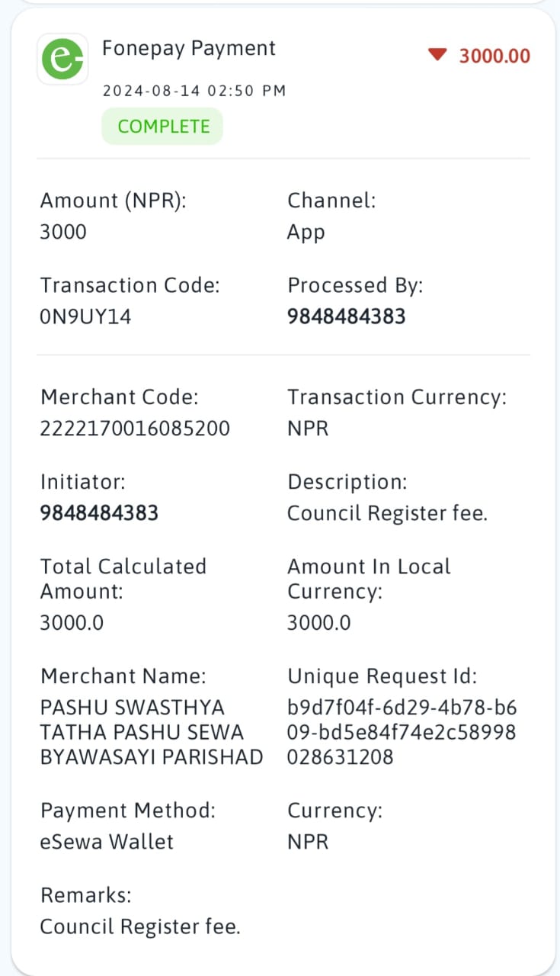560x976 pixels.
Task: Tap the COMPLETE status badge
Action: tap(163, 127)
